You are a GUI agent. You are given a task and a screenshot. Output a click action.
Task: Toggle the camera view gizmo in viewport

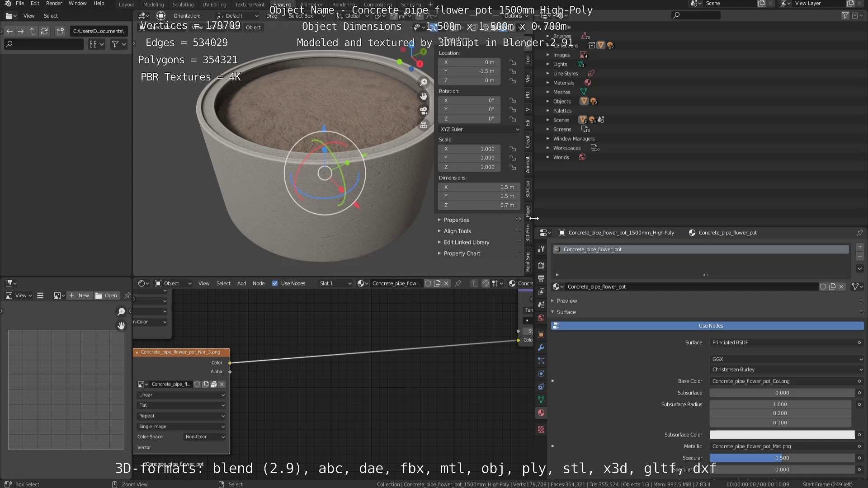[x=424, y=111]
